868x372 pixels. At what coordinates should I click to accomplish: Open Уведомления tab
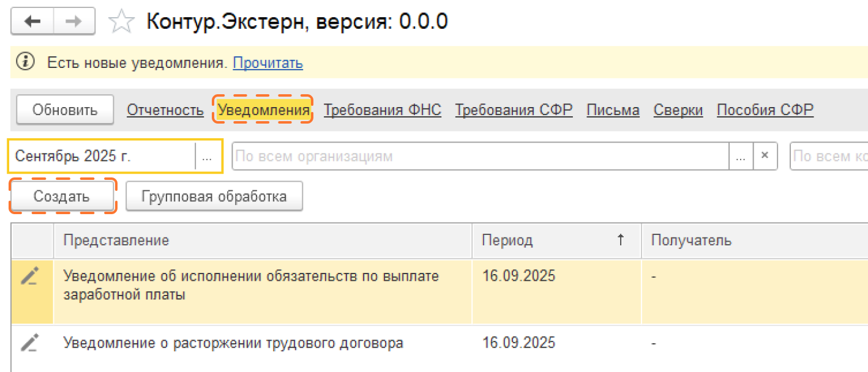(263, 110)
